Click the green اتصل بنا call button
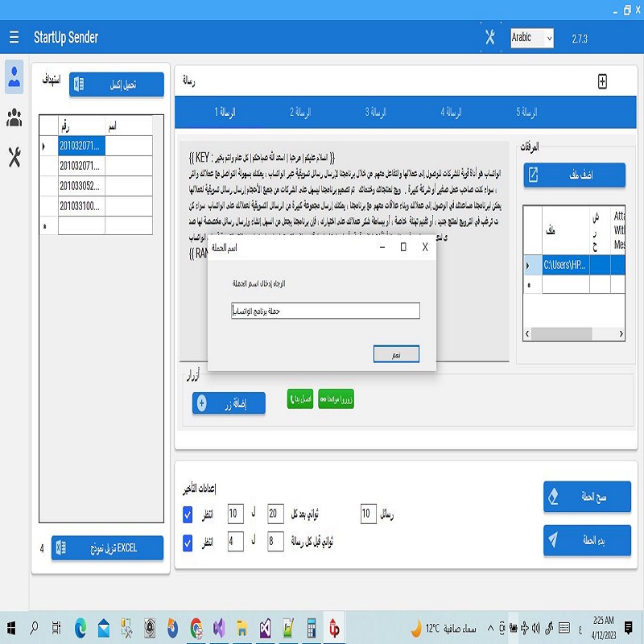 (300, 398)
